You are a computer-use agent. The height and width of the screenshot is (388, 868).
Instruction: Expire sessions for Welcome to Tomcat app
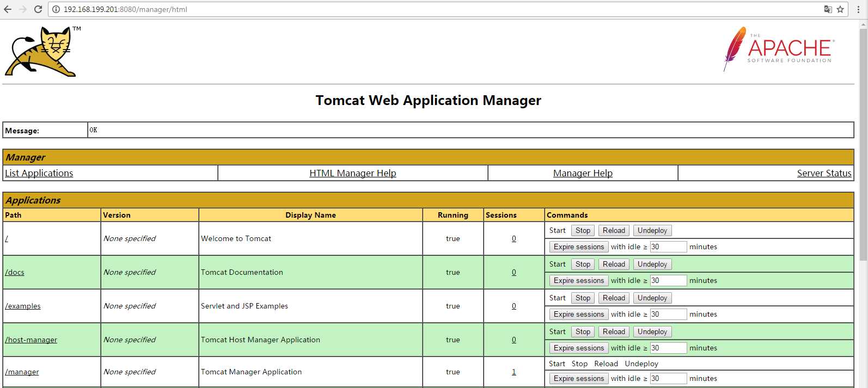point(579,247)
